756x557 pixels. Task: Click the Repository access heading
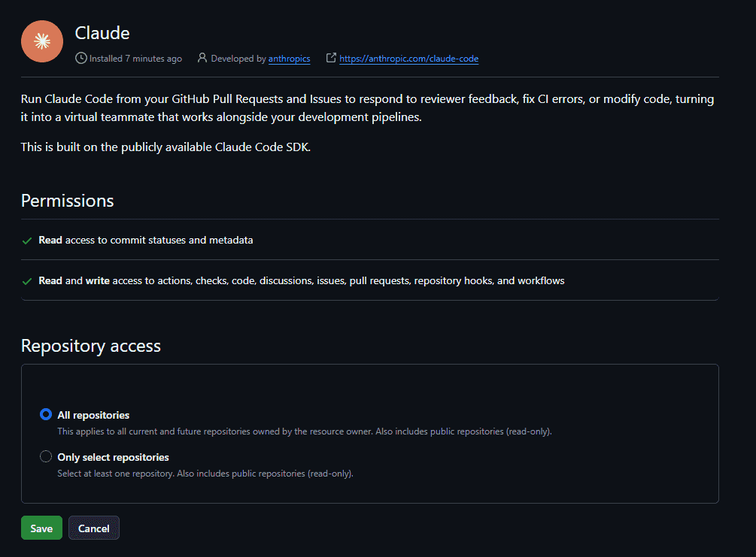pos(90,346)
